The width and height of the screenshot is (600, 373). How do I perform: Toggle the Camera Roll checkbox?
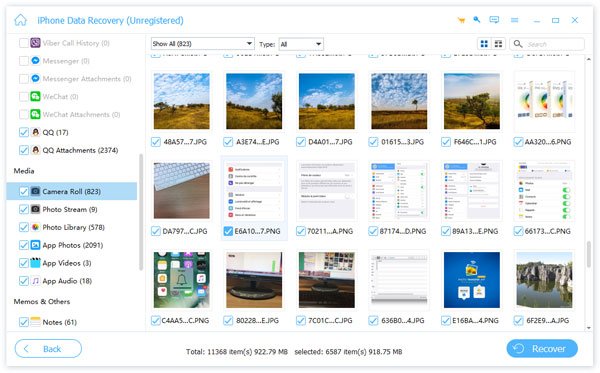point(24,191)
